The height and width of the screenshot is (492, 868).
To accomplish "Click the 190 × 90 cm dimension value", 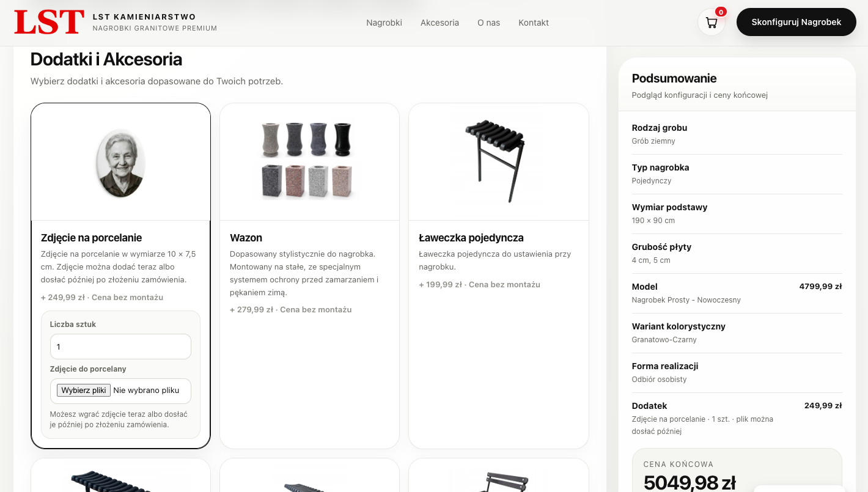I will click(x=653, y=221).
